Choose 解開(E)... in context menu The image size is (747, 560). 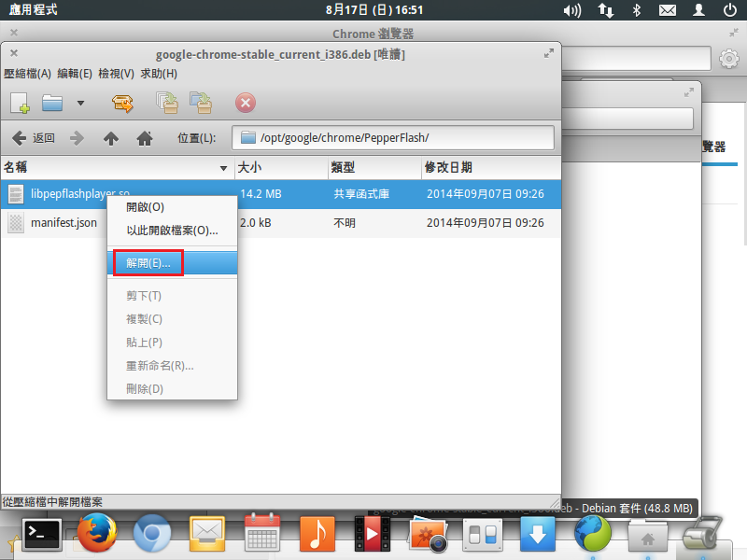[172, 263]
